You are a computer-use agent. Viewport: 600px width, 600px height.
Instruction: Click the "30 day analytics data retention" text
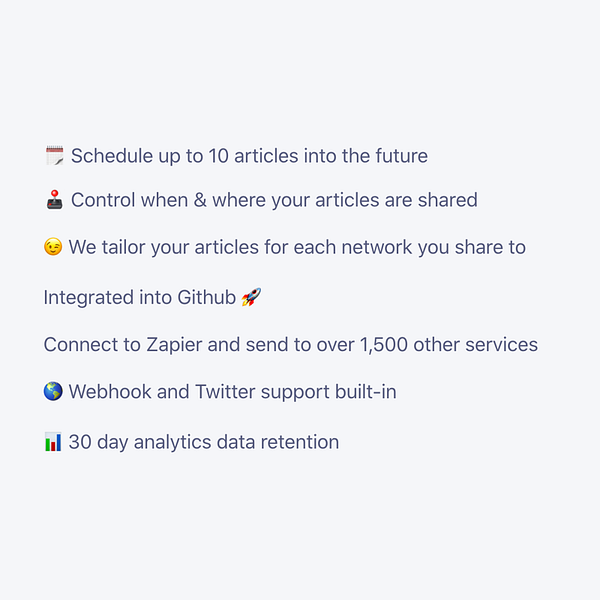point(204,442)
